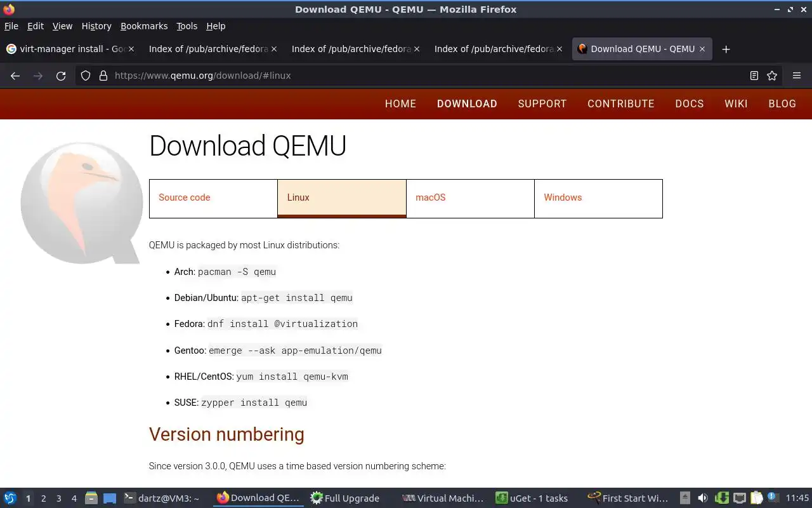
Task: Go back to the previous page
Action: (x=15, y=76)
